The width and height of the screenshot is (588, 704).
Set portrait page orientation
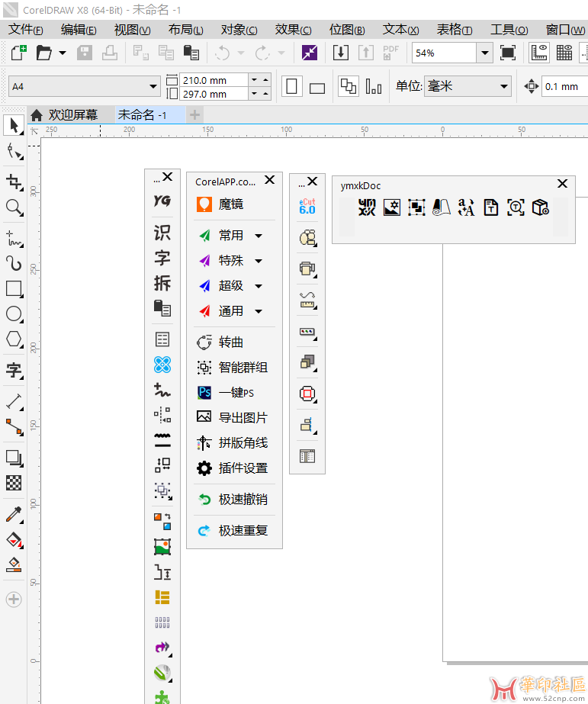point(291,86)
